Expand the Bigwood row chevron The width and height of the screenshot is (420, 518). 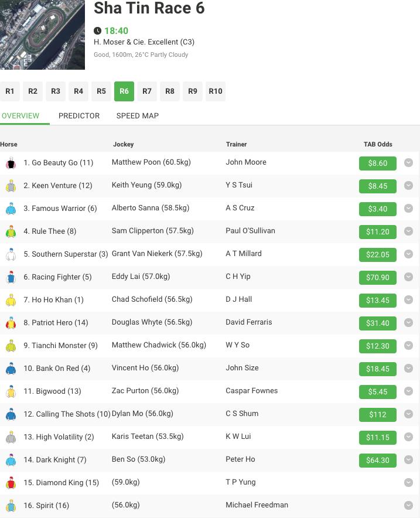pos(408,391)
